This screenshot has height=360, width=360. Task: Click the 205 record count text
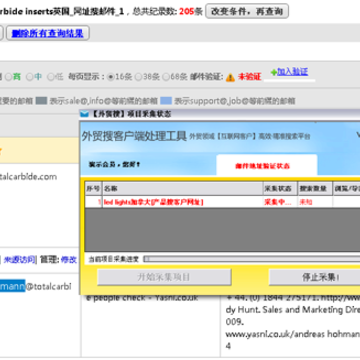tap(187, 11)
